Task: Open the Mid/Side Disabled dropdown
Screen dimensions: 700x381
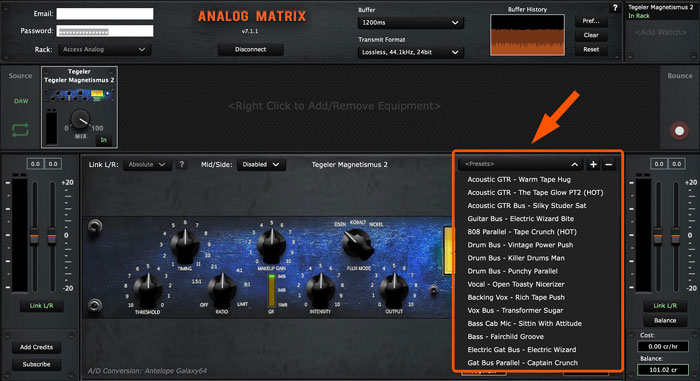Action: point(261,164)
